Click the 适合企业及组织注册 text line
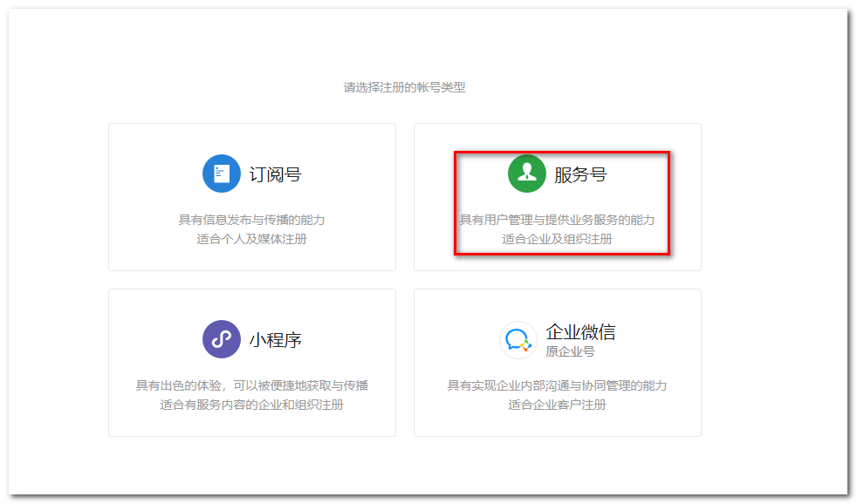This screenshot has height=504, width=857. coord(557,239)
